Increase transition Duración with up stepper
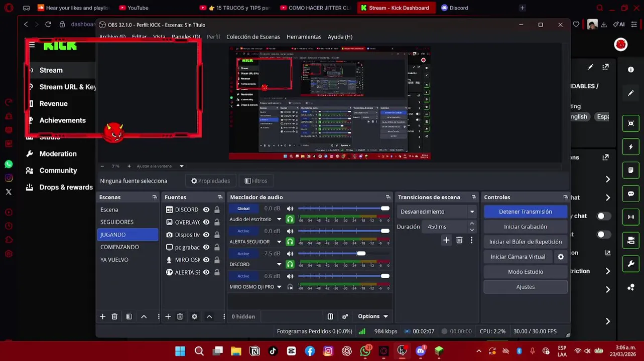 click(x=472, y=224)
